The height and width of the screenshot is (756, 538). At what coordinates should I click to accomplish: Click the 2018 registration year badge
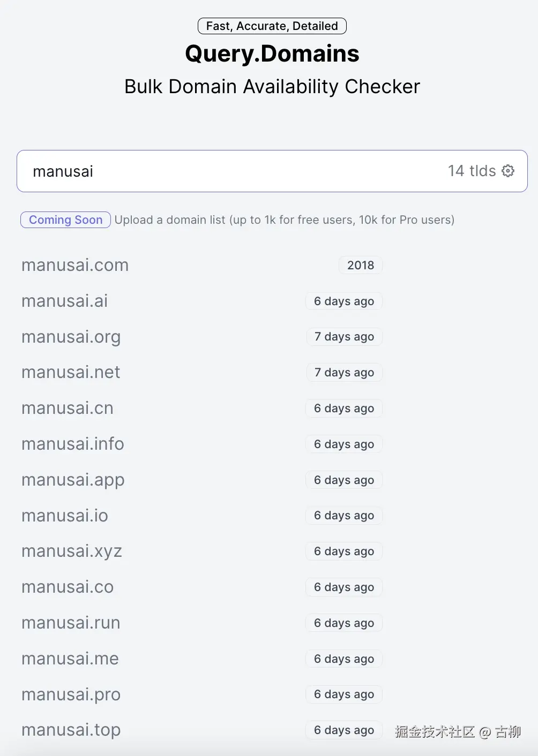pyautogui.click(x=361, y=265)
